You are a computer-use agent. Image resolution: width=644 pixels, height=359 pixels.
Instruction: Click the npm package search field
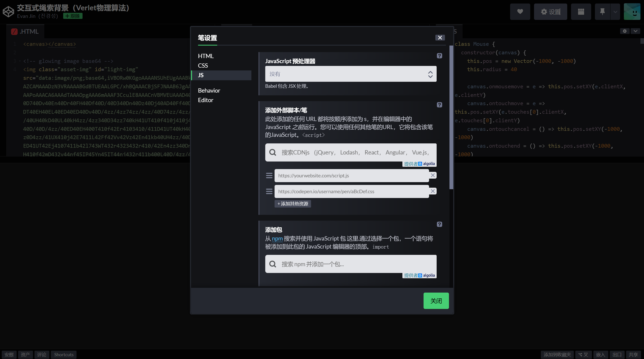[351, 264]
